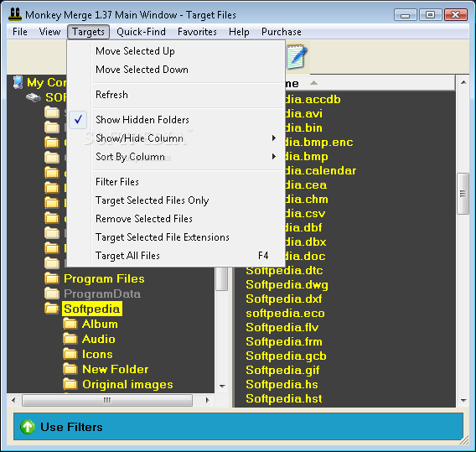The width and height of the screenshot is (476, 452).
Task: Select file Softpedia.frm
Action: [284, 342]
